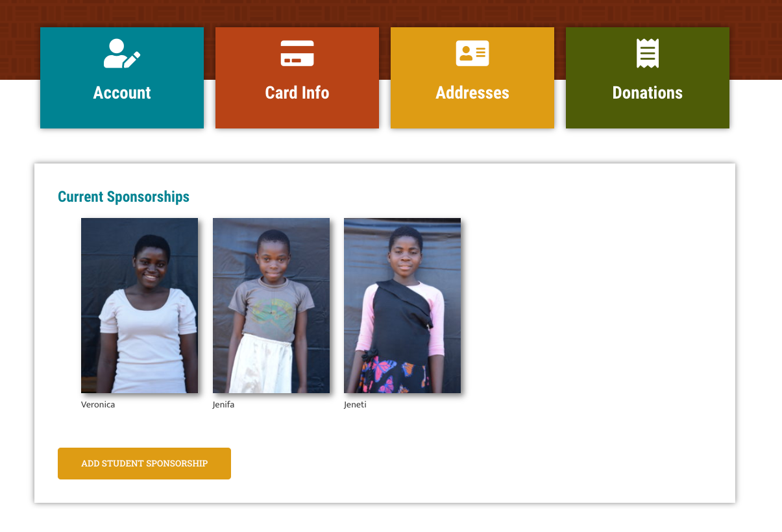Click Add Student Sponsorship button
Screen dimensions: 782x532
coord(144,463)
